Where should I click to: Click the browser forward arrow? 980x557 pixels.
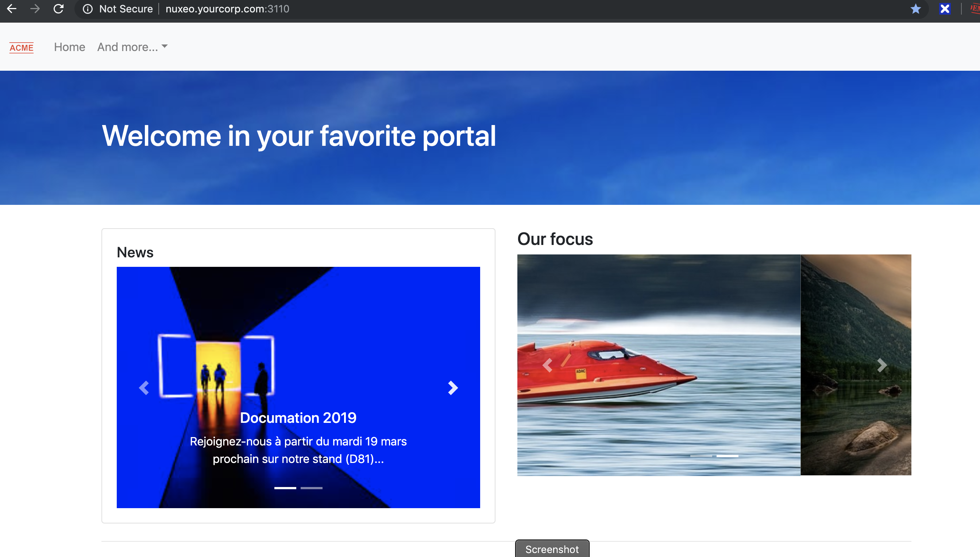pyautogui.click(x=35, y=9)
